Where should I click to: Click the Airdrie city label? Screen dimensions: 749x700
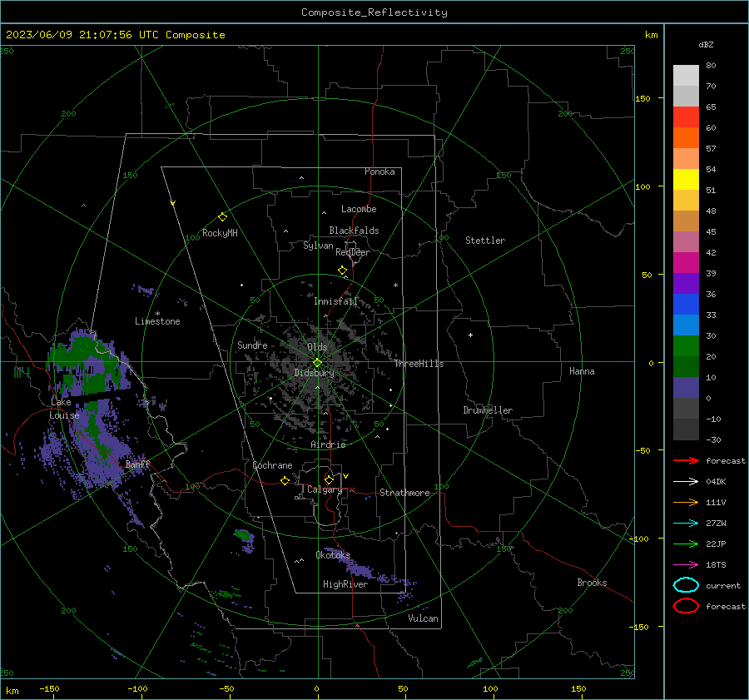pyautogui.click(x=328, y=444)
